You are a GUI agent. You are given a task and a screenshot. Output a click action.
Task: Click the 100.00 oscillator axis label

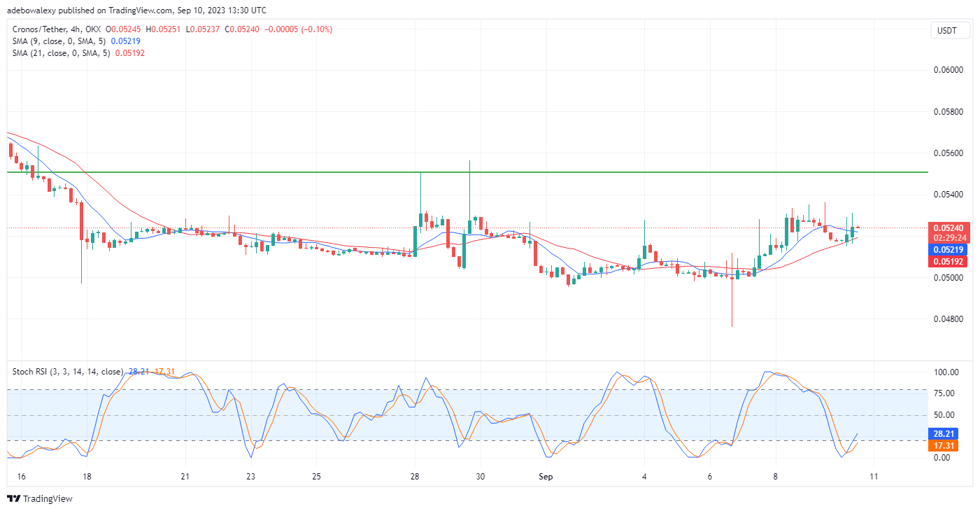[947, 372]
